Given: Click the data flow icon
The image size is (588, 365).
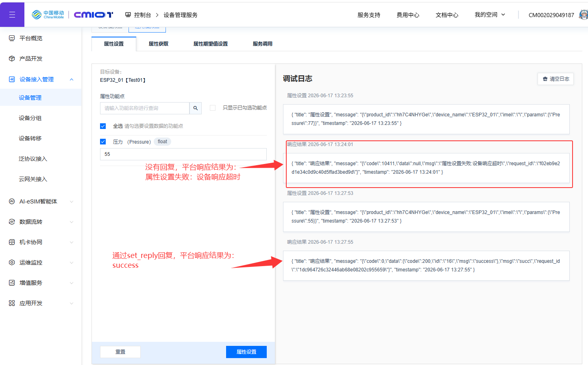Looking at the screenshot, I should [x=12, y=222].
